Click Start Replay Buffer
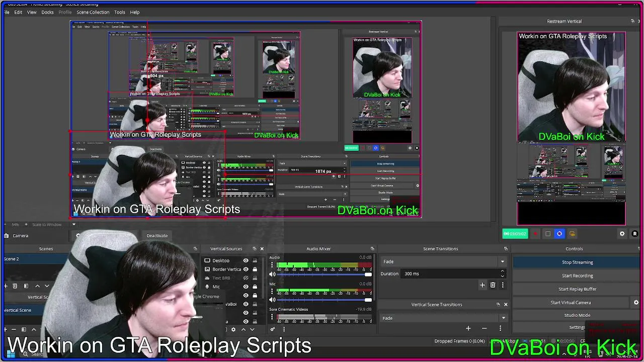 coord(577,289)
